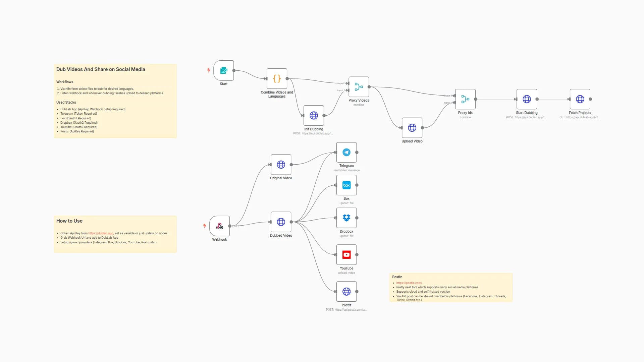Viewport: 644px width, 362px height.
Task: Click the Box node output connector
Action: click(357, 185)
